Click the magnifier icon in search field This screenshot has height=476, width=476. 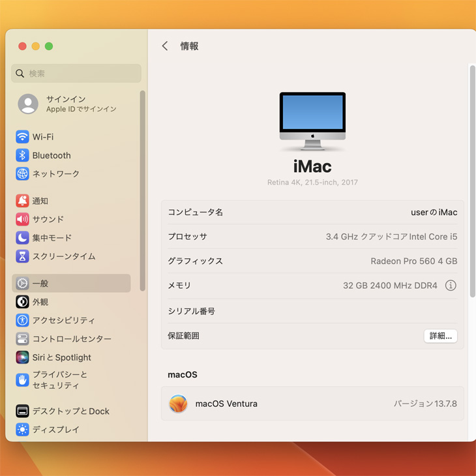click(x=20, y=74)
